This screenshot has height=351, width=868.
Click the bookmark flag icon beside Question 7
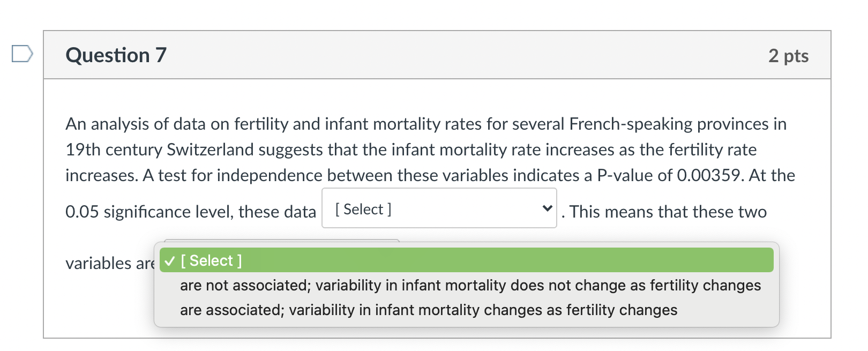[x=23, y=54]
